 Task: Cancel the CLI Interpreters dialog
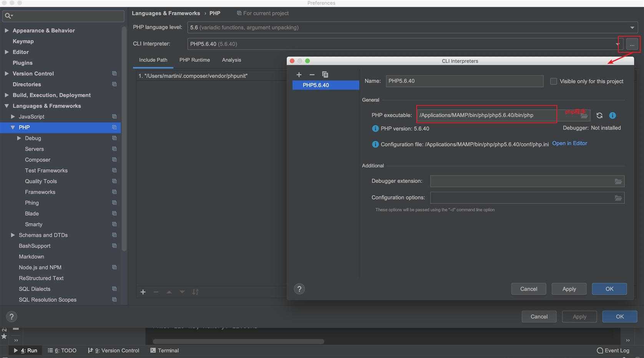(x=528, y=289)
